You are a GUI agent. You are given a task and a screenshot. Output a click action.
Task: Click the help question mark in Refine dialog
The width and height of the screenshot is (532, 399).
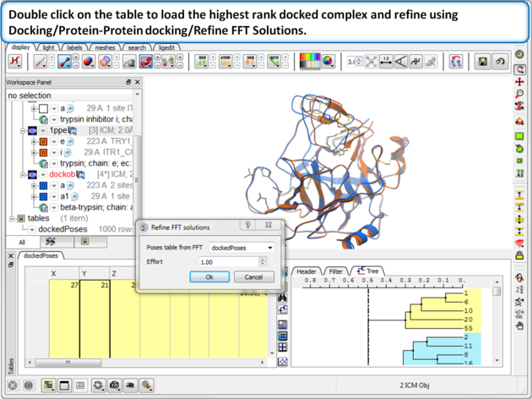pyautogui.click(x=248, y=227)
